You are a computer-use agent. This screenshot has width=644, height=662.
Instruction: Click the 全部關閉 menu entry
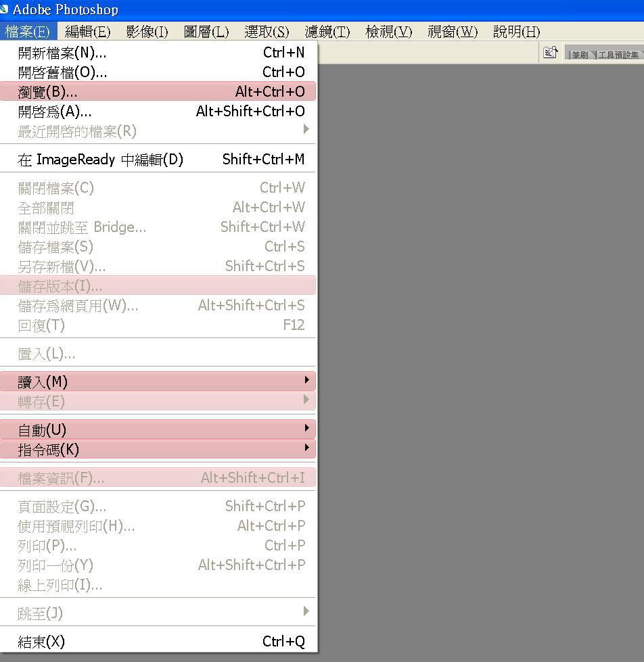pos(158,208)
